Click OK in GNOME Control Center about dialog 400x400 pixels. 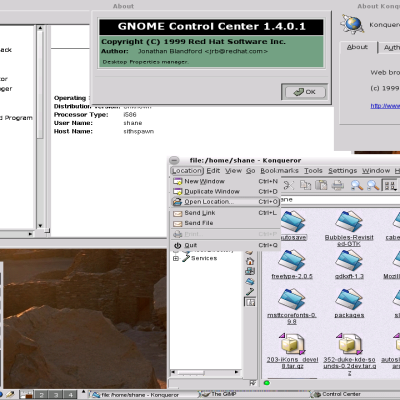coord(304,92)
